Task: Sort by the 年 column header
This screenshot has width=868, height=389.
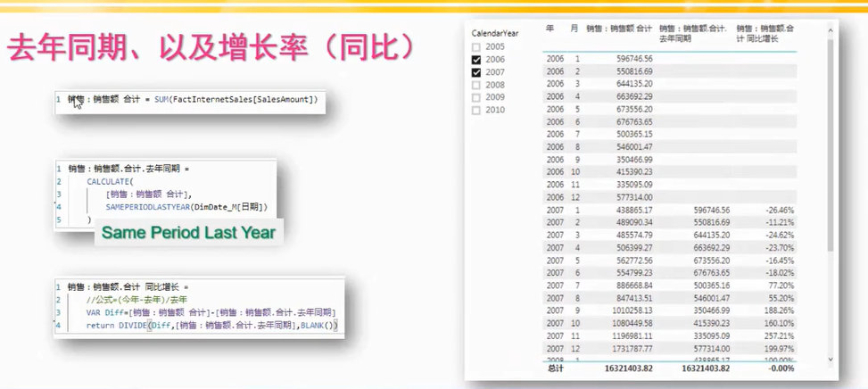Action: (550, 29)
